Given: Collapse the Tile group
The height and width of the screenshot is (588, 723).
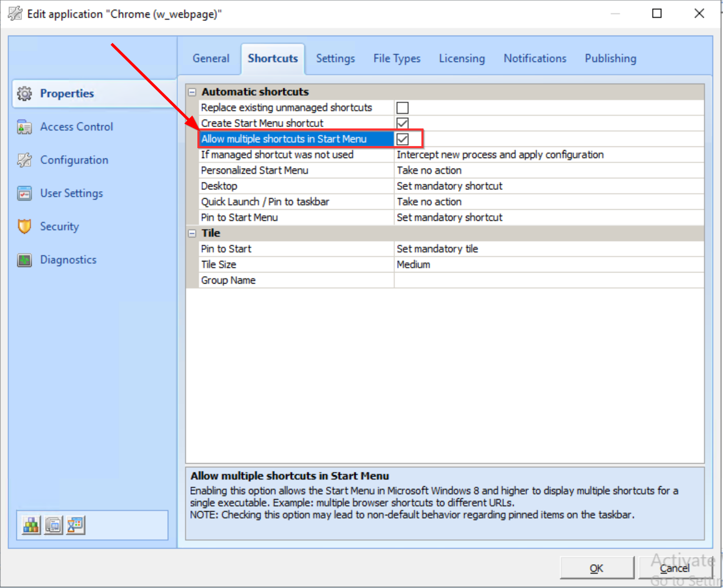Looking at the screenshot, I should 192,233.
